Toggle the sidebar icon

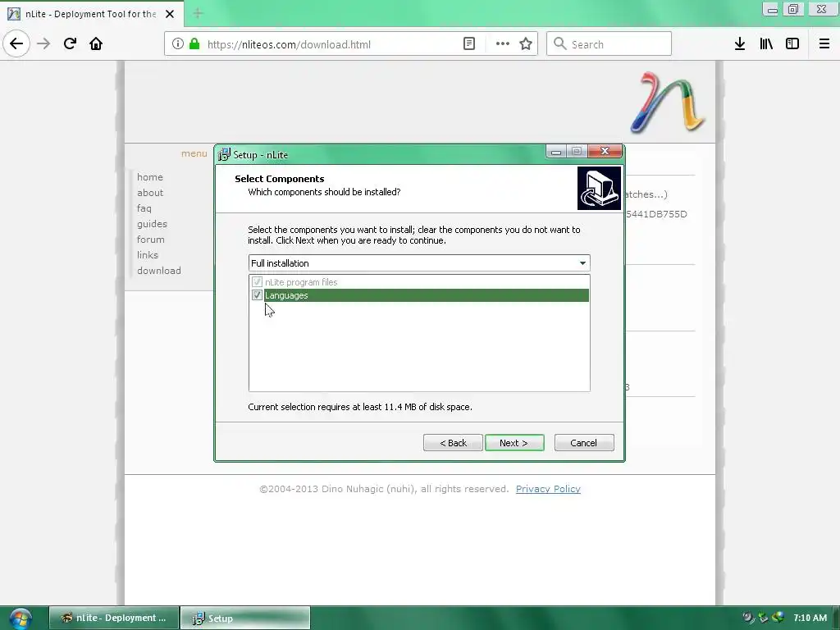[792, 44]
